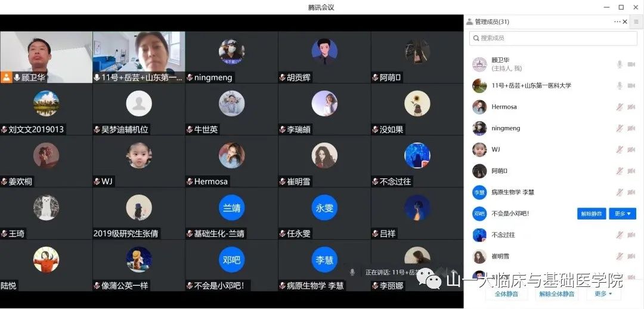
Task: Click the microphone icon next to 顾卫华 in member list
Action: point(620,64)
